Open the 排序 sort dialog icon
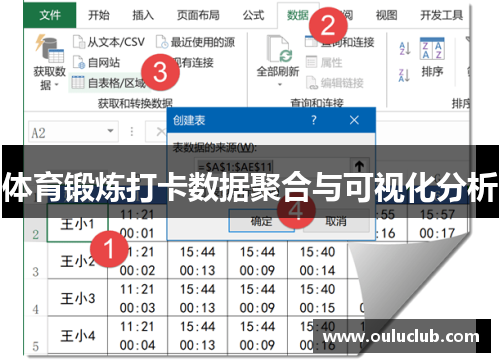 click(432, 49)
